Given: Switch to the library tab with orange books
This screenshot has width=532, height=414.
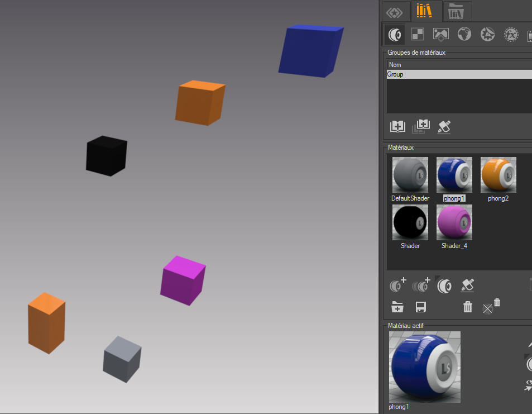Looking at the screenshot, I should pos(426,11).
